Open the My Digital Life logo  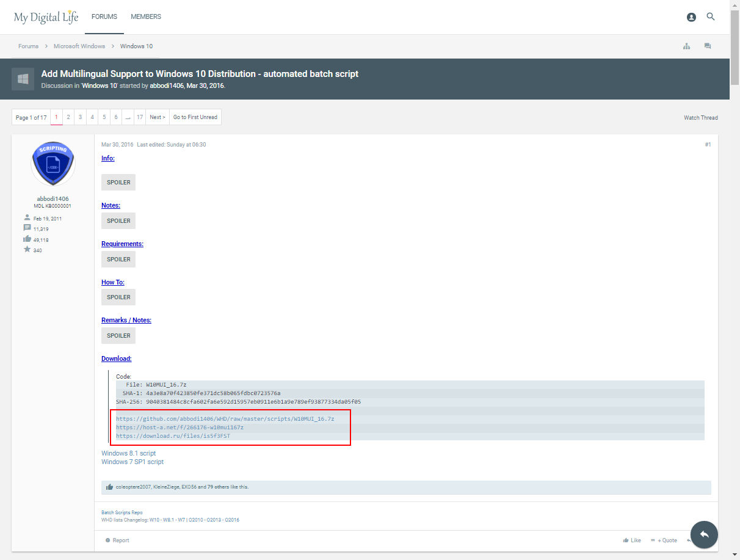(46, 17)
